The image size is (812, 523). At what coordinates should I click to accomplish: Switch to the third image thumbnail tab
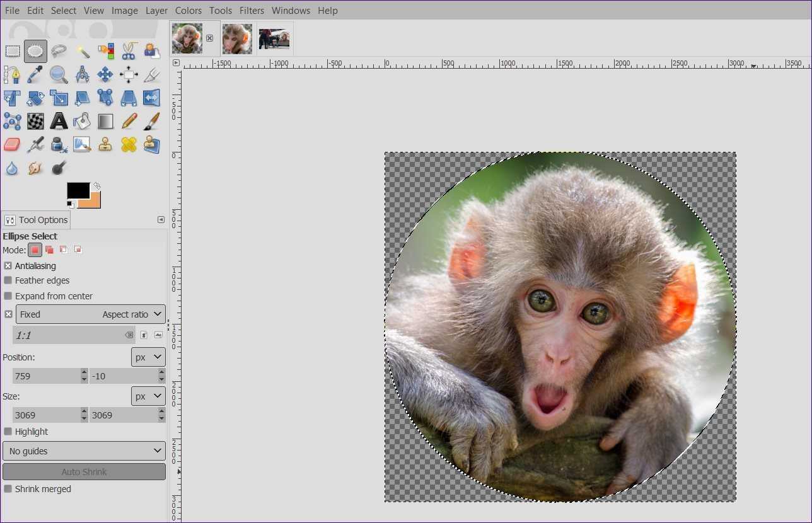(x=274, y=39)
